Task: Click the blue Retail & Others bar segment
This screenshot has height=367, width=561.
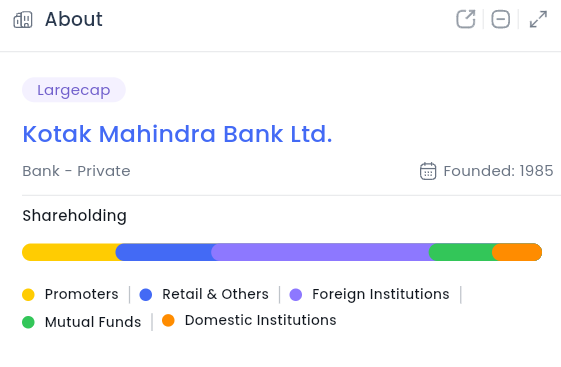Action: (x=164, y=252)
